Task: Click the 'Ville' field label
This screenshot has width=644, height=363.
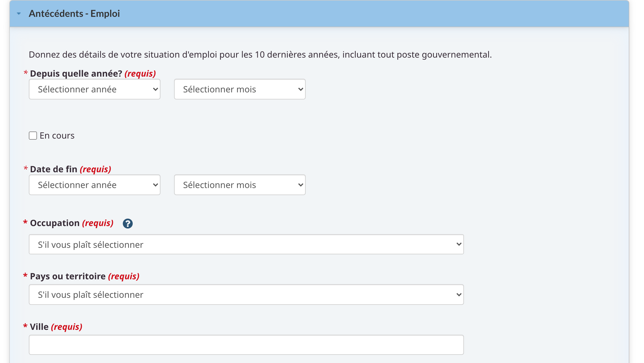Action: pos(39,327)
